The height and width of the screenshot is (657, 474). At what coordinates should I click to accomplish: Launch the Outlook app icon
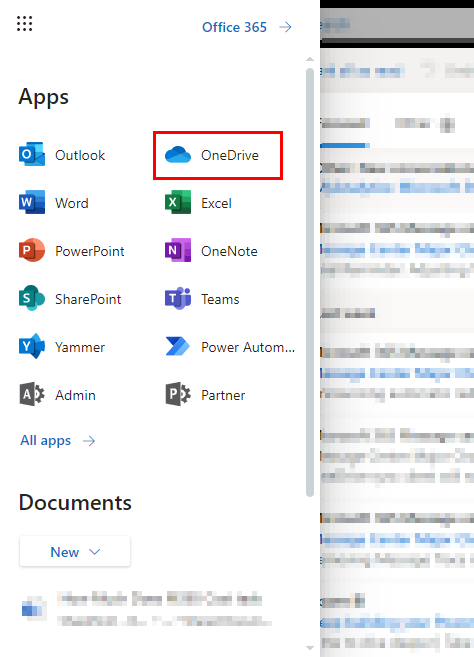(32, 155)
